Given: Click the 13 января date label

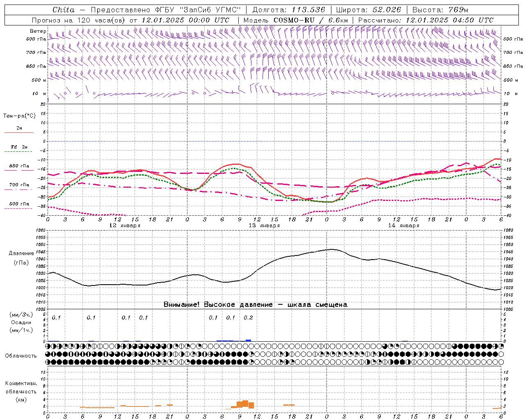Looking at the screenshot, I should click(x=264, y=226).
